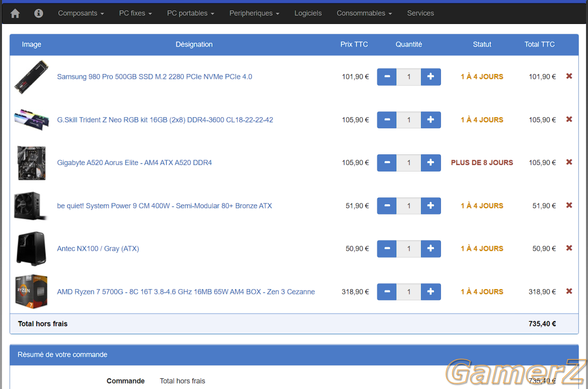Screen dimensions: 588x389
Task: Click the 318,90 € unit price of Ryzen 7
Action: (x=355, y=292)
